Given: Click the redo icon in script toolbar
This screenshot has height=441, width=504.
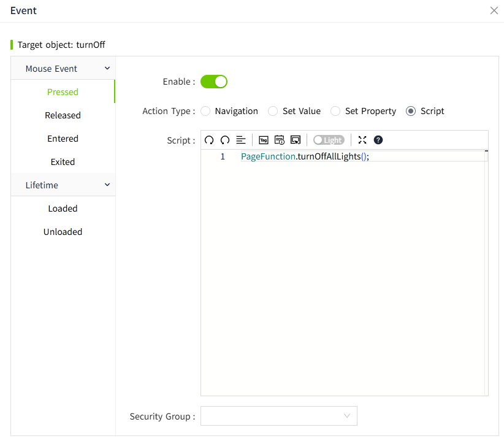Looking at the screenshot, I should pos(225,140).
